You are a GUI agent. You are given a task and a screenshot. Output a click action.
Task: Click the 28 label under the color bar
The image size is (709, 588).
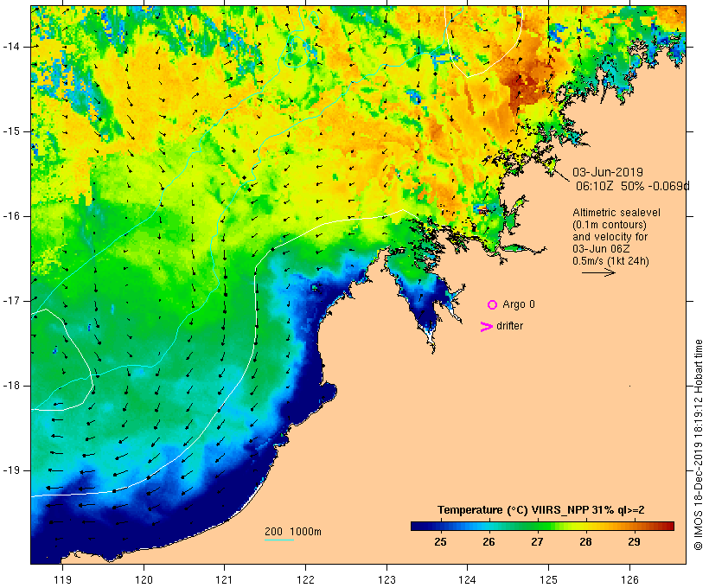[x=585, y=541]
